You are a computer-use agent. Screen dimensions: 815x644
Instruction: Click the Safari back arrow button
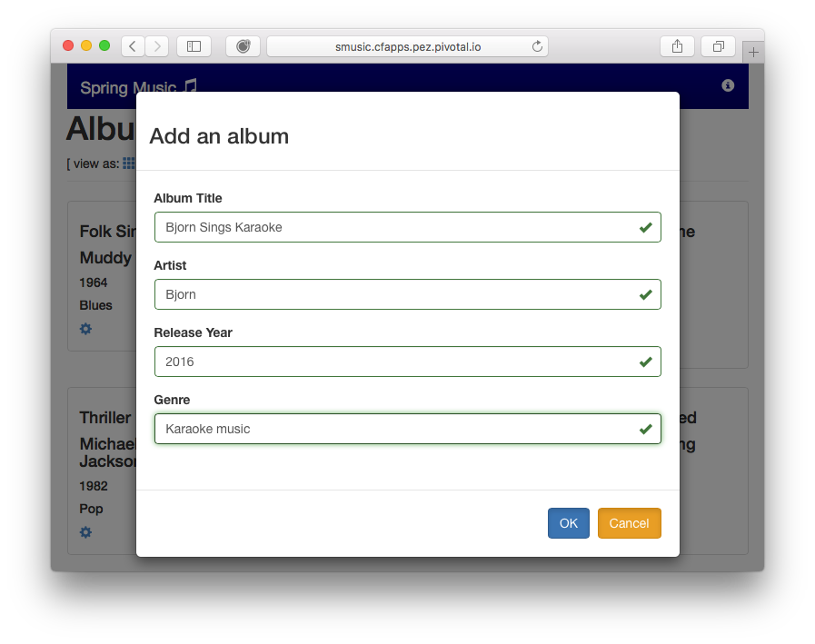coord(133,46)
